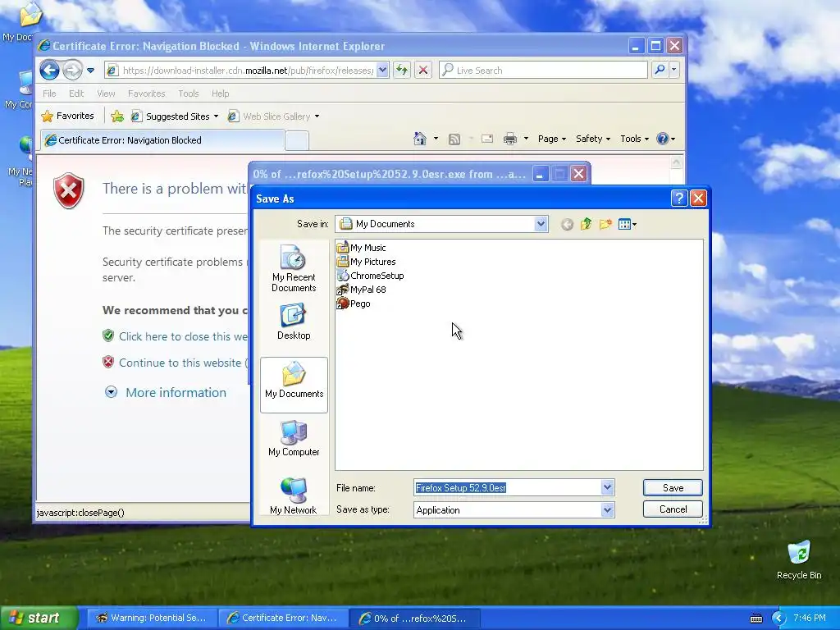Click the Live Search box
Image resolution: width=840 pixels, height=630 pixels.
coord(543,71)
